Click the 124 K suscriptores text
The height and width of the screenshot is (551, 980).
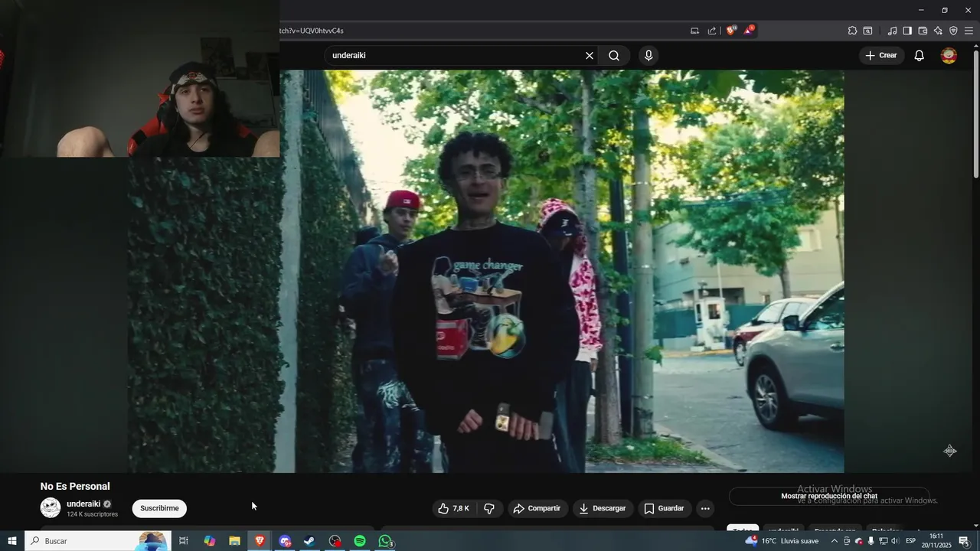tap(93, 514)
